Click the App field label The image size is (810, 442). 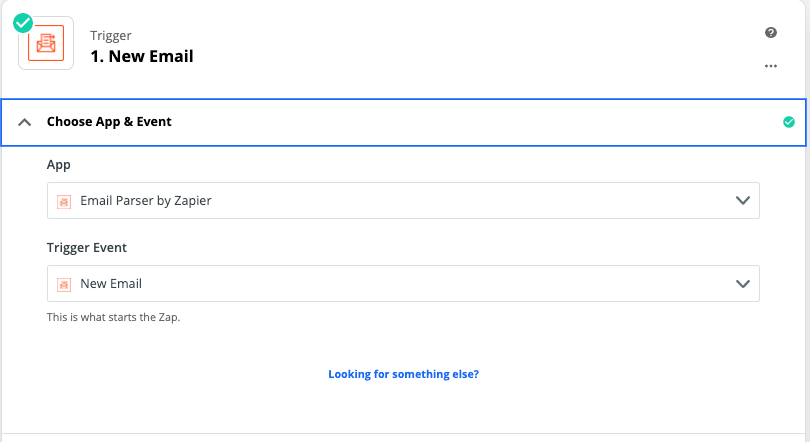pos(58,165)
